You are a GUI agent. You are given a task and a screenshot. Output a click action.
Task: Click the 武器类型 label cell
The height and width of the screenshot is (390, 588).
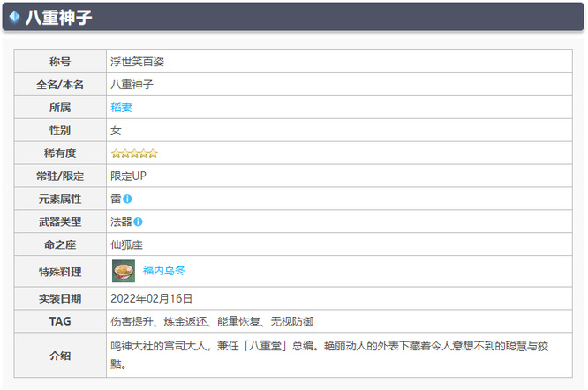(60, 221)
